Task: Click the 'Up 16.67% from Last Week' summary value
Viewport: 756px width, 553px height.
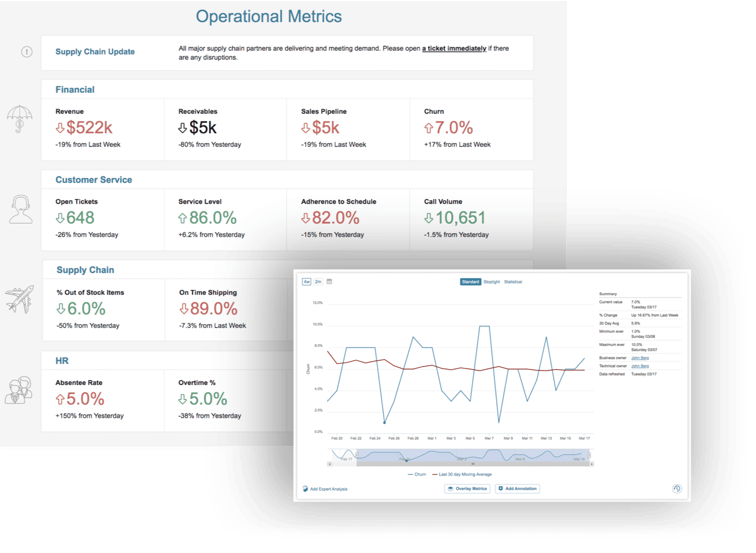Action: tap(654, 315)
